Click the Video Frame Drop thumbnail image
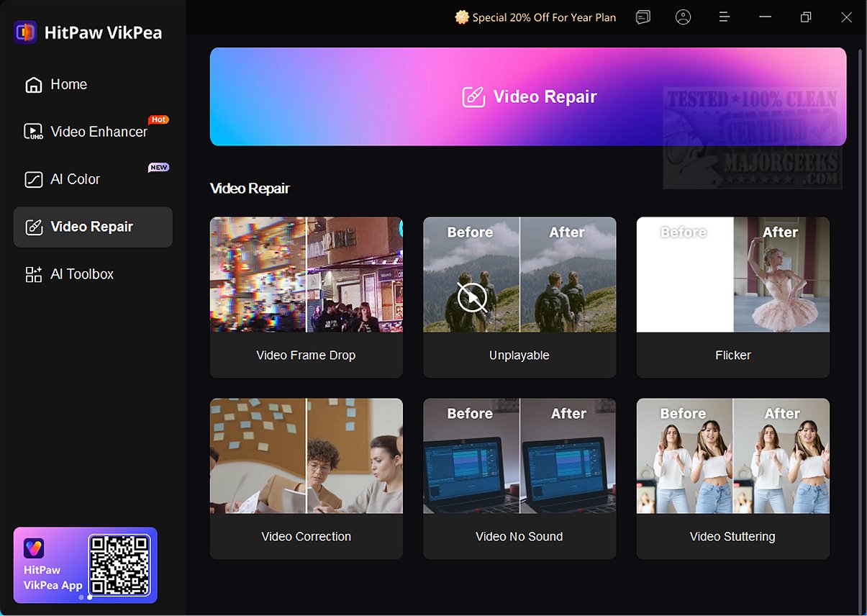Viewport: 867px width, 616px height. coord(307,275)
